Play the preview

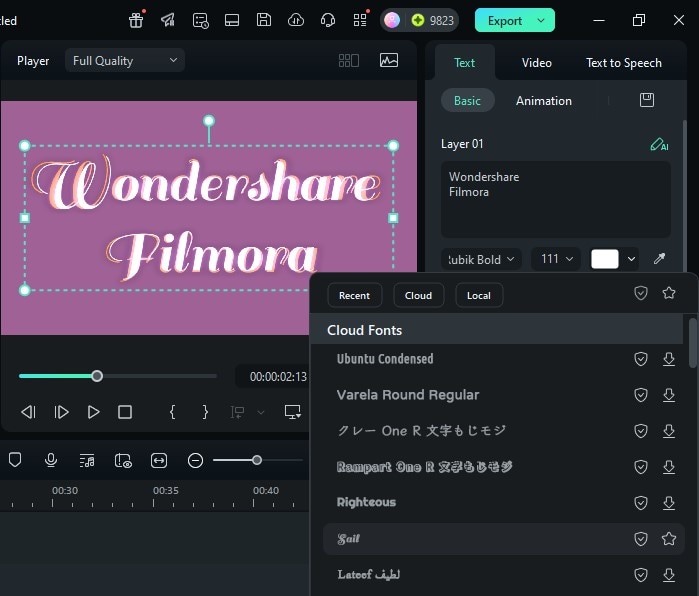[93, 412]
